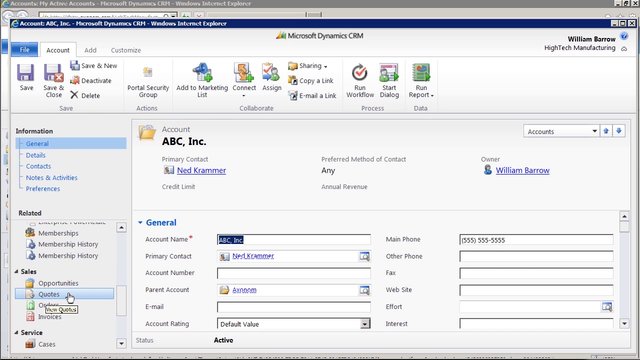Click navigation pane scroll down arrow

[121, 344]
